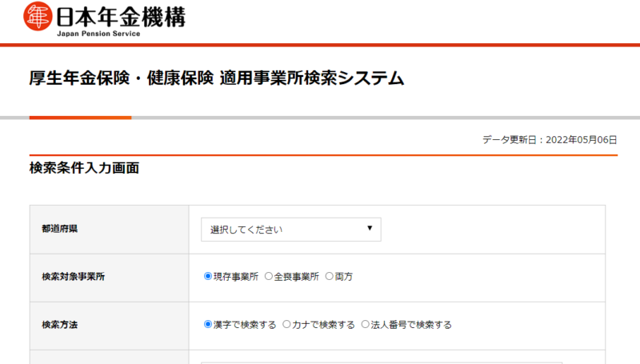This screenshot has height=364, width=640.
Task: Click the 検索方法 row label
Action: [x=60, y=325]
